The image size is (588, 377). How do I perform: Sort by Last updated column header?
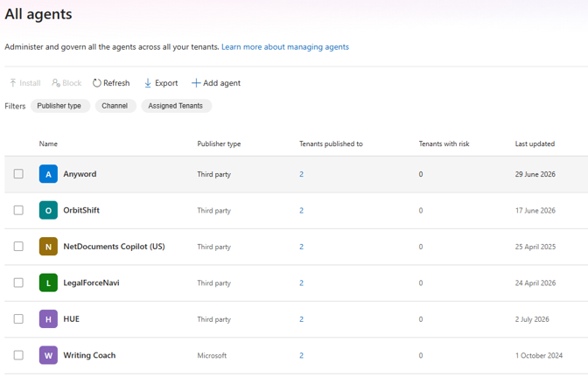point(535,144)
